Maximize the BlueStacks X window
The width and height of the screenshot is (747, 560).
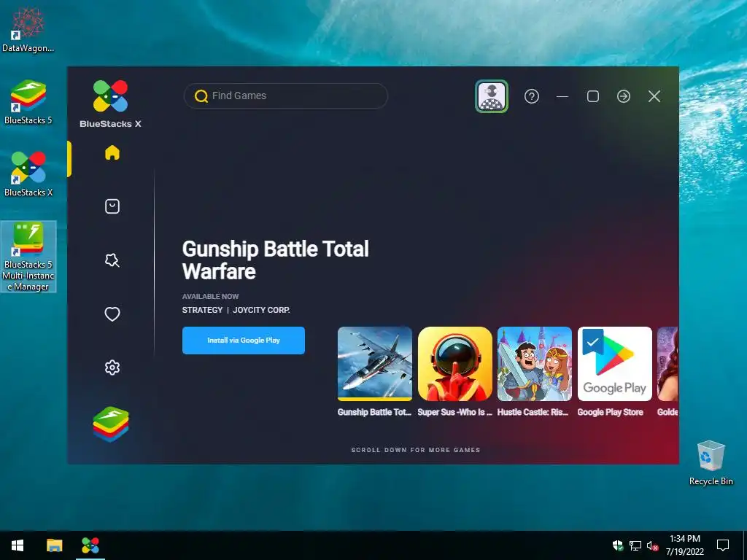click(593, 96)
